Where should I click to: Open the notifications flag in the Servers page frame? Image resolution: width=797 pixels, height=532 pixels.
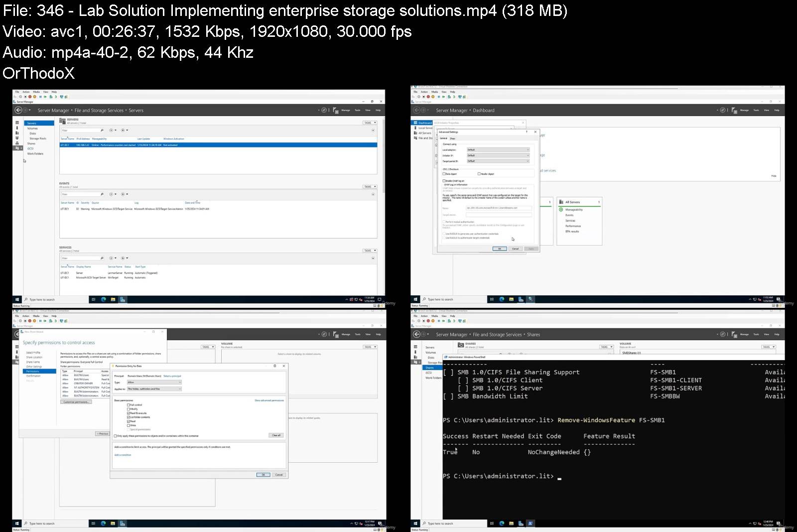[335, 110]
